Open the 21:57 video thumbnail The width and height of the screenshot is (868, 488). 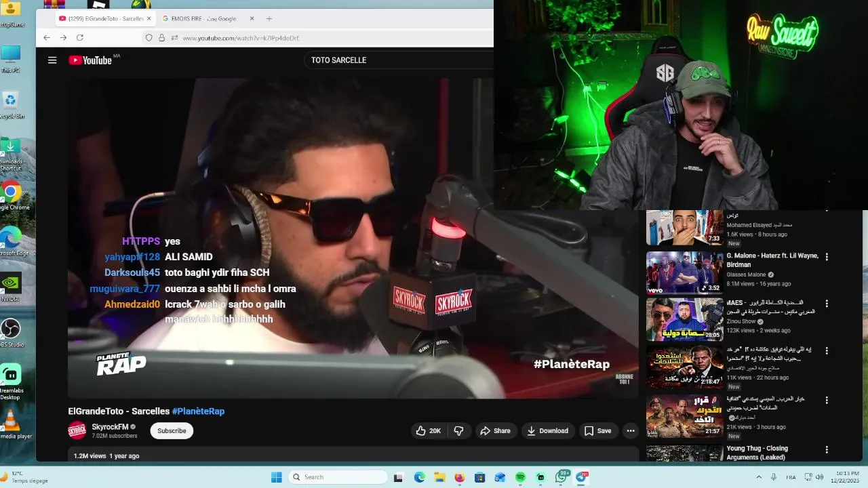684,416
